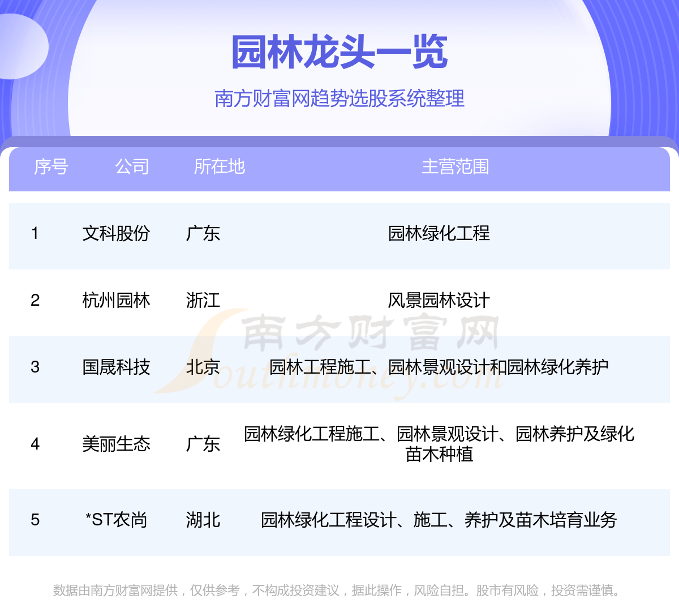Click the 所在地 column header
The width and height of the screenshot is (679, 616).
coord(220,166)
